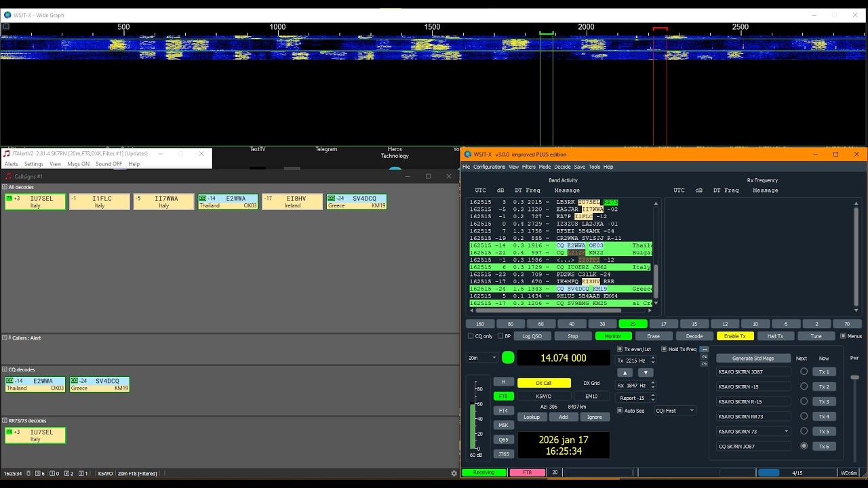Click the DX Call input field K5AYO
Image resolution: width=868 pixels, height=488 pixels.
click(x=544, y=396)
